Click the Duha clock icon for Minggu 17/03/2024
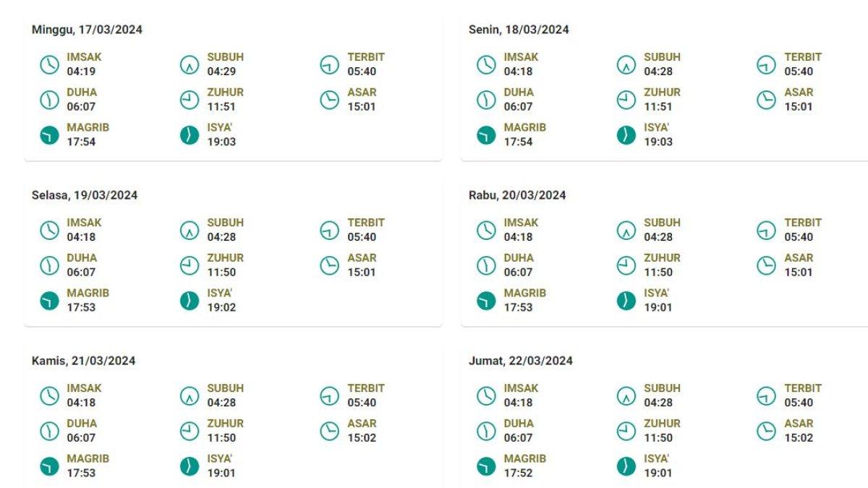868x488 pixels. click(49, 100)
